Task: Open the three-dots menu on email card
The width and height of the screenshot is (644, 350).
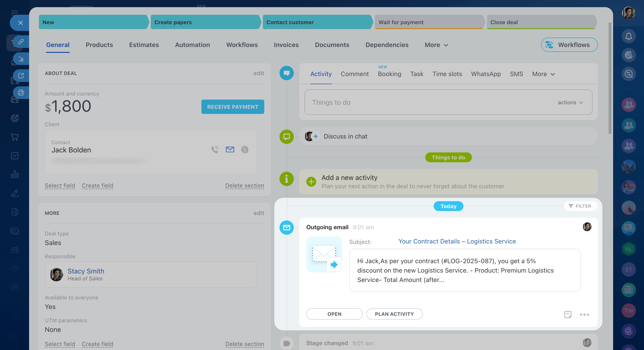Action: pos(584,314)
